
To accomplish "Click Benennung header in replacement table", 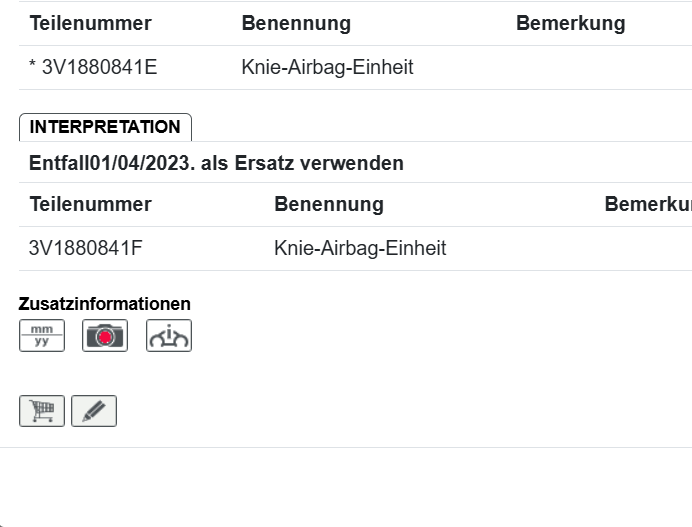I will coord(329,204).
